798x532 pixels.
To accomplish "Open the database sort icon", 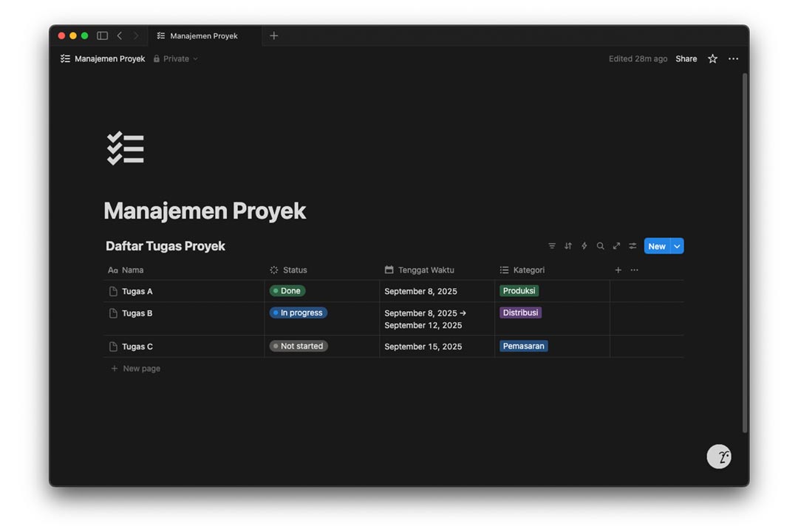I will tap(568, 246).
